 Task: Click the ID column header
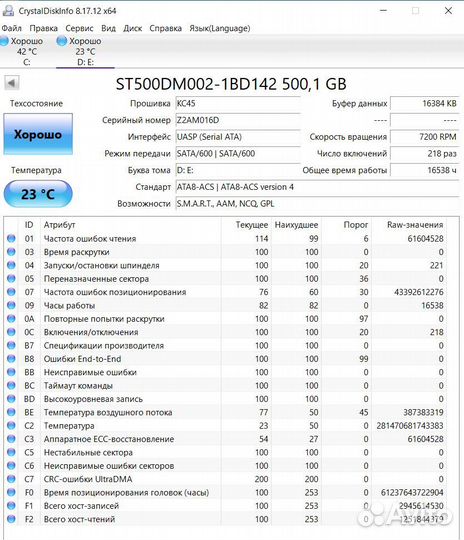click(x=29, y=225)
